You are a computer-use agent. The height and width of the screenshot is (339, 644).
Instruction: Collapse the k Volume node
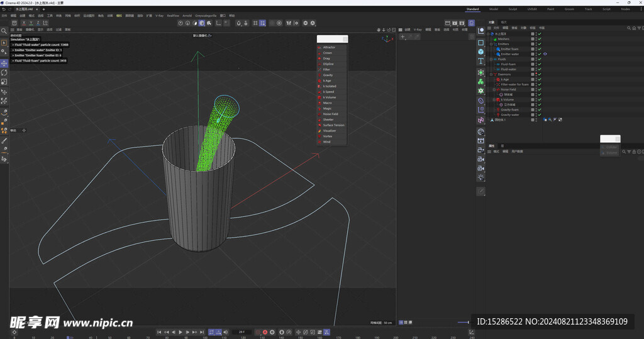point(494,99)
